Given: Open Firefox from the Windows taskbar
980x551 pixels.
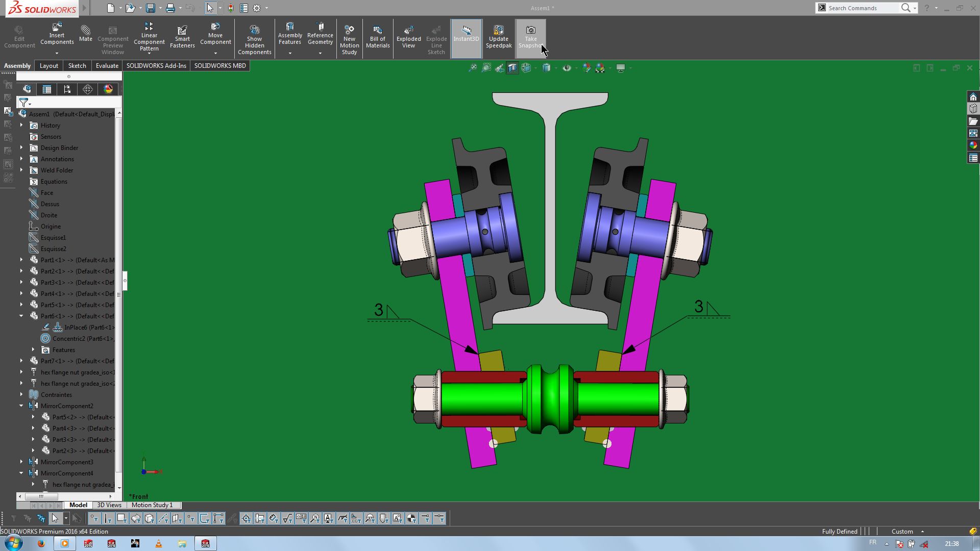Looking at the screenshot, I should pos(41,543).
